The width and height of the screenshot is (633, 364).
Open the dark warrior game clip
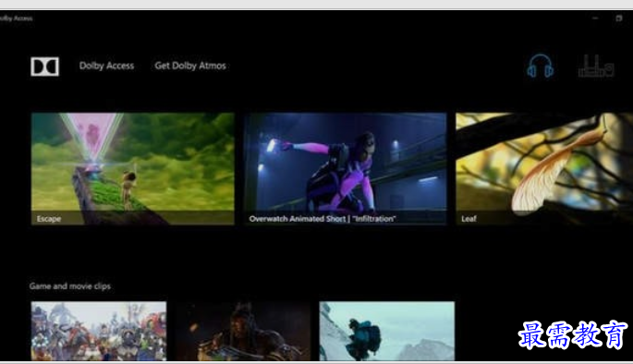tap(243, 331)
